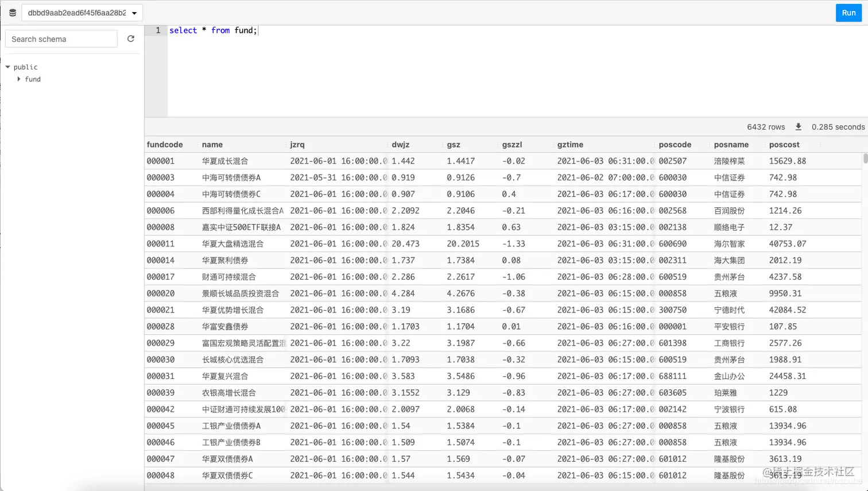
Task: Select posname cell 宁德时代
Action: pyautogui.click(x=729, y=310)
